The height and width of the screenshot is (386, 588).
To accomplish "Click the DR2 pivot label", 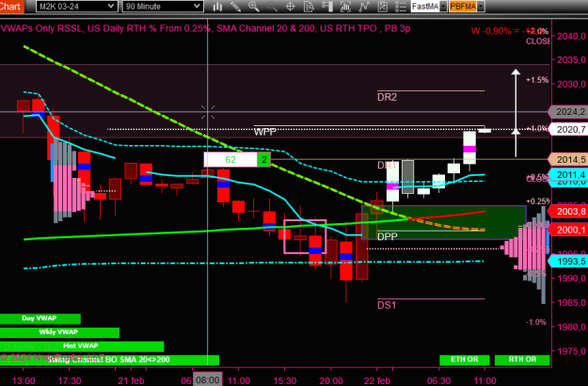I will (387, 97).
